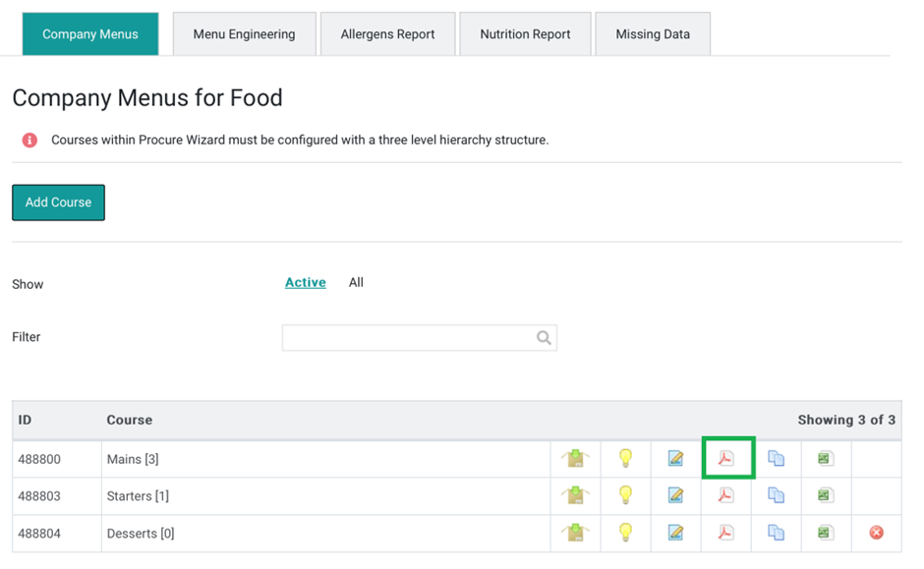Click the Add Course button
This screenshot has width=924, height=569.
[58, 202]
